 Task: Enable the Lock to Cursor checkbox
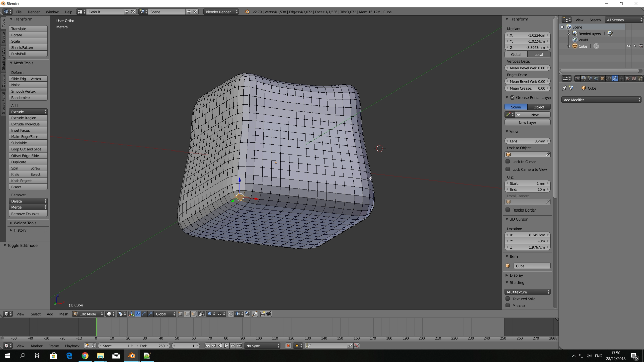(x=508, y=161)
